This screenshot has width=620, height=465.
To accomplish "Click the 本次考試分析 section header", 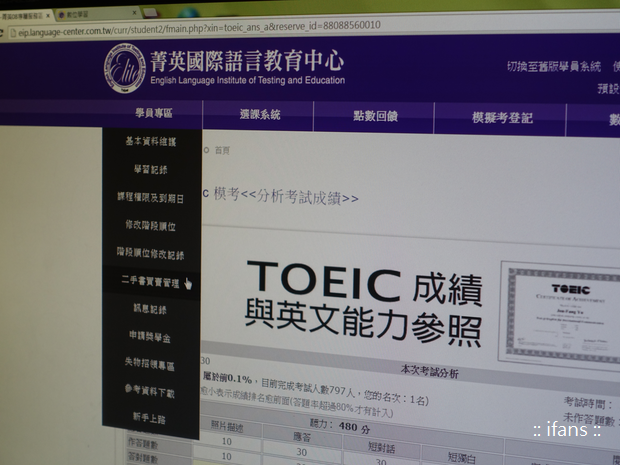I will pyautogui.click(x=429, y=372).
